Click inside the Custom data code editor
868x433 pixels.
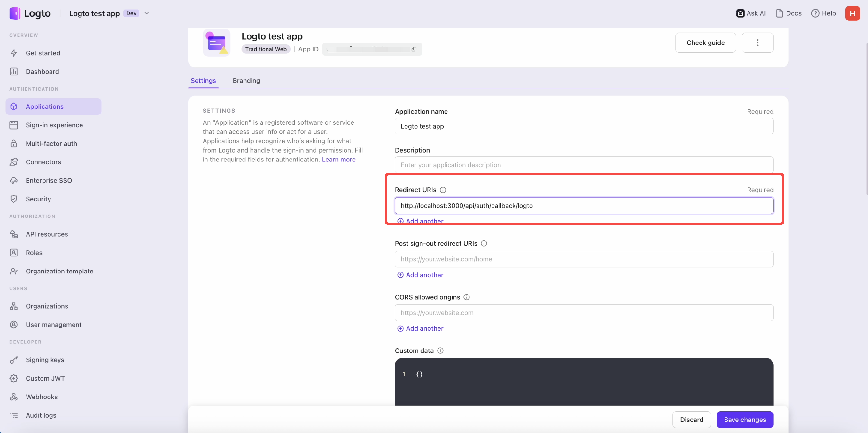(x=584, y=382)
